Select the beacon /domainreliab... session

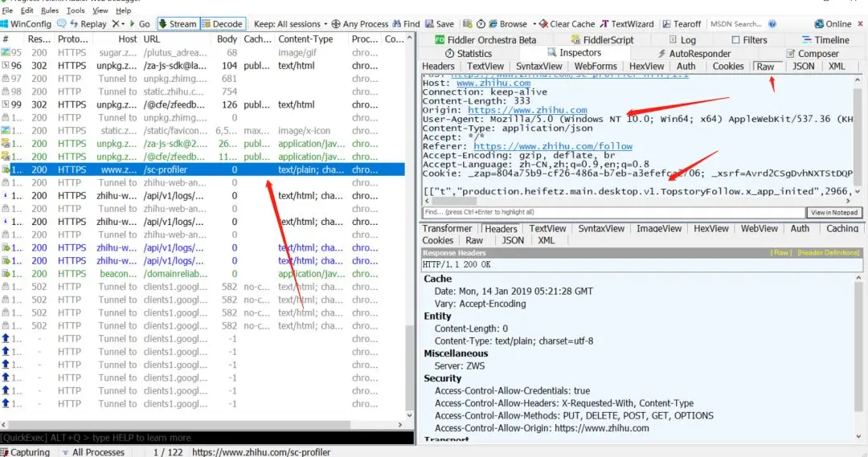[x=203, y=274]
